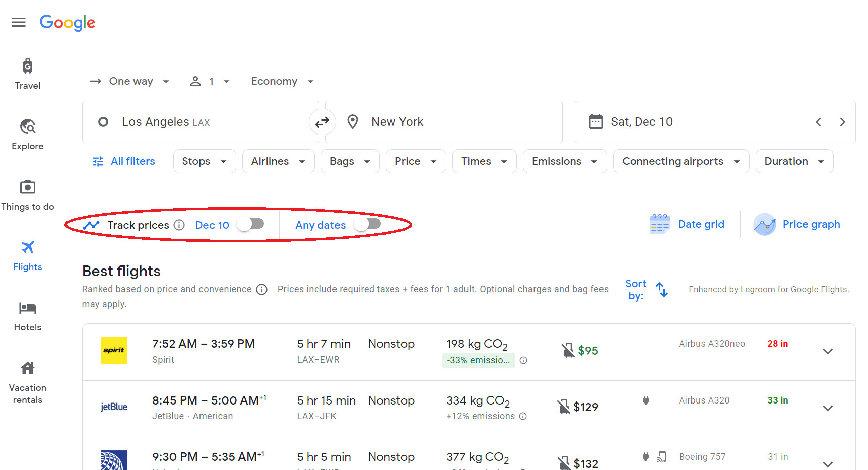This screenshot has width=868, height=470.
Task: Click the +12% emissions info icon
Action: (523, 416)
